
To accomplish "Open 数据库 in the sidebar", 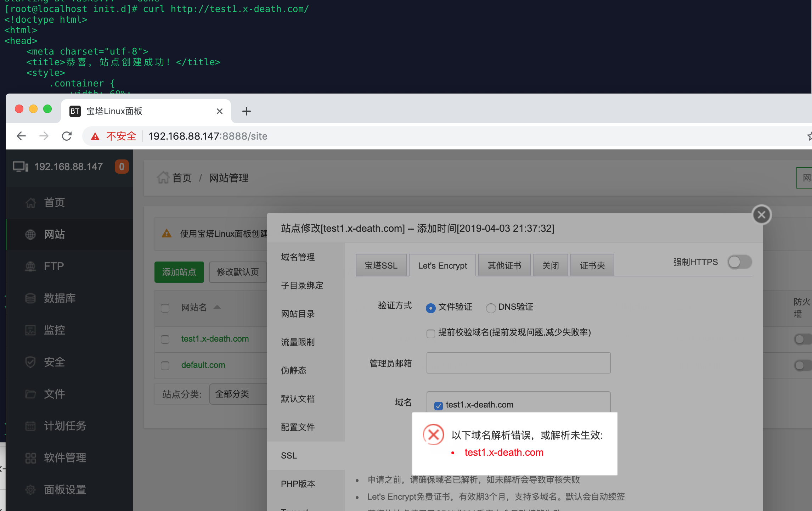I will pos(69,298).
